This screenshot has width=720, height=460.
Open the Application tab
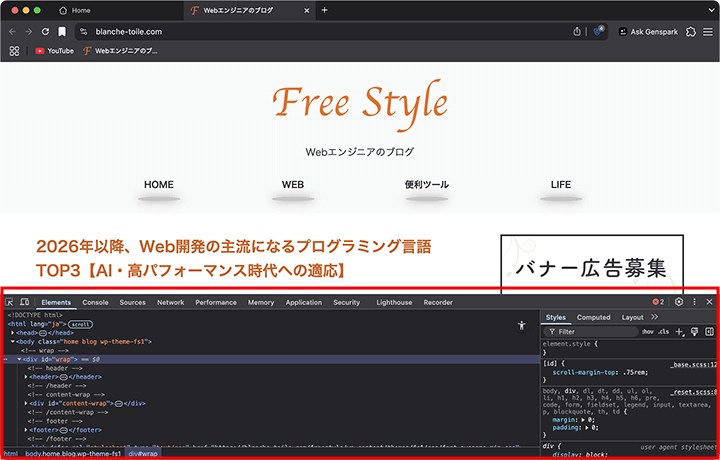(304, 303)
